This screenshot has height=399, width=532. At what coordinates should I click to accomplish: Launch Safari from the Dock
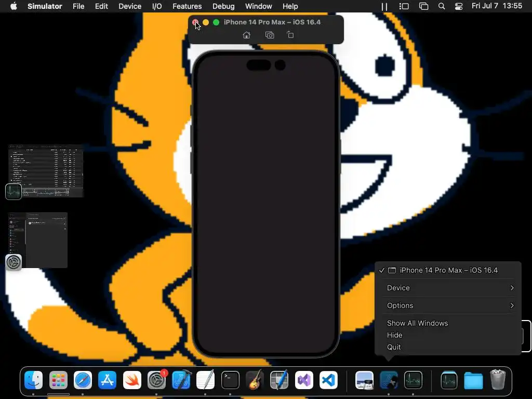pos(83,380)
